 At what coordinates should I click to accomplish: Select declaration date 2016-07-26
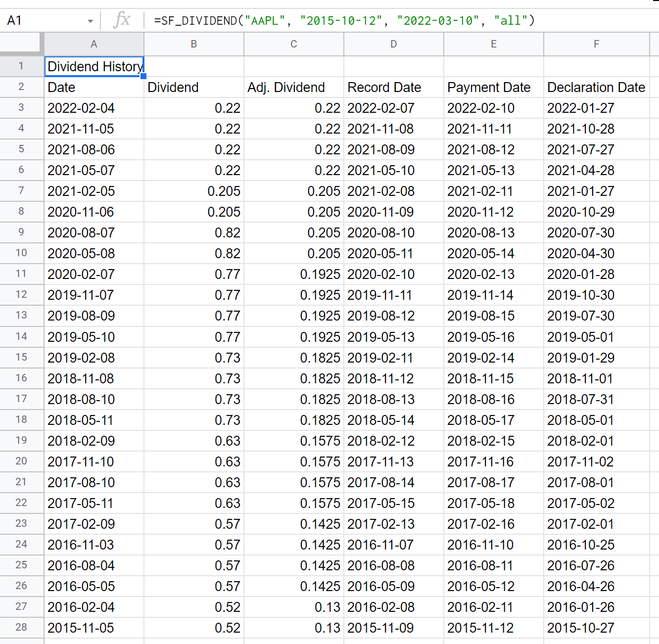(x=597, y=565)
